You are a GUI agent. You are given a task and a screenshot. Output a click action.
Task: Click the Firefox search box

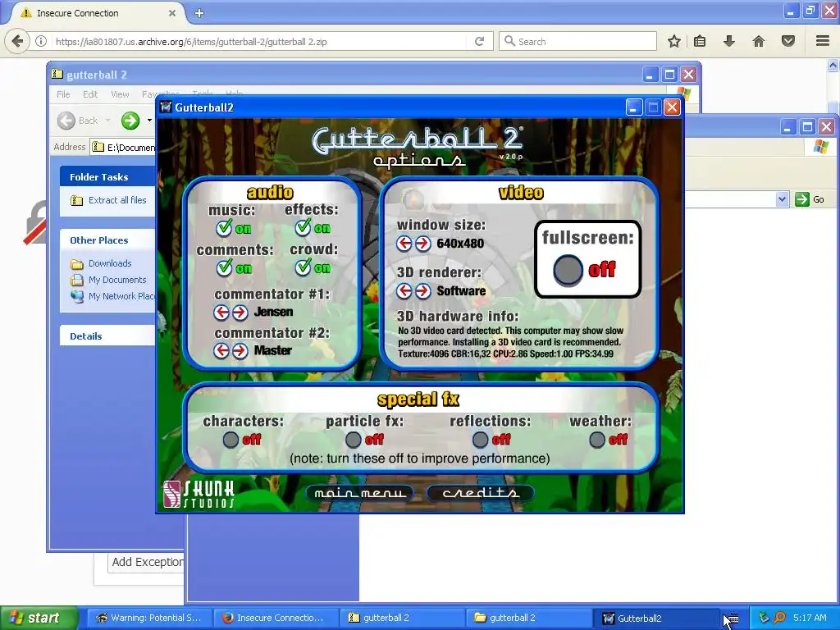[577, 41]
